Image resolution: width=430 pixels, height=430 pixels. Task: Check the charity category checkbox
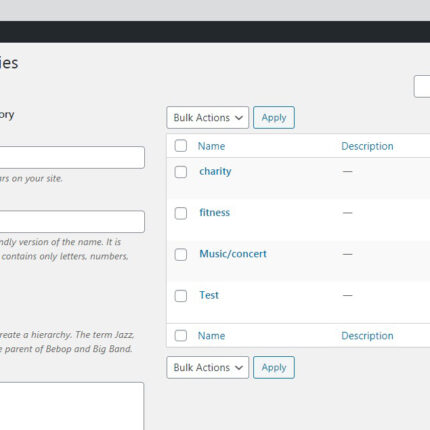(181, 172)
